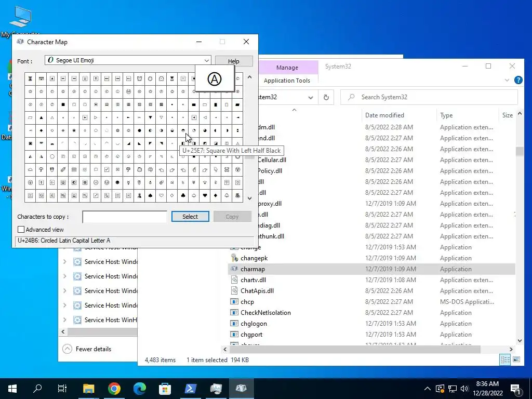
Task: Switch Explorer to details view icon
Action: (x=505, y=360)
